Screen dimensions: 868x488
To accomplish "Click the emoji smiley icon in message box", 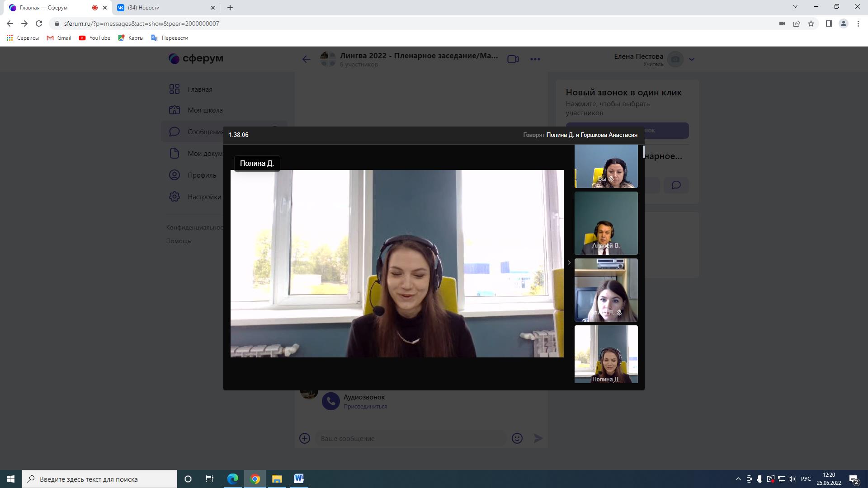I will click(517, 438).
